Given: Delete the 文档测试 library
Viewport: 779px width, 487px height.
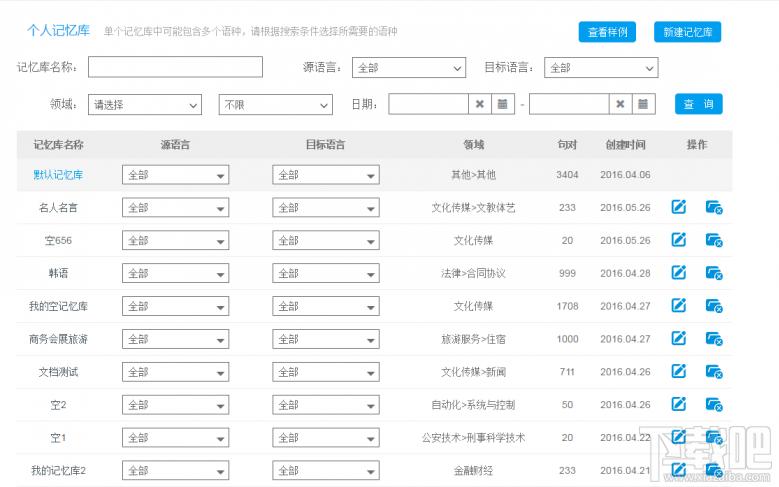Looking at the screenshot, I should coord(714,371).
